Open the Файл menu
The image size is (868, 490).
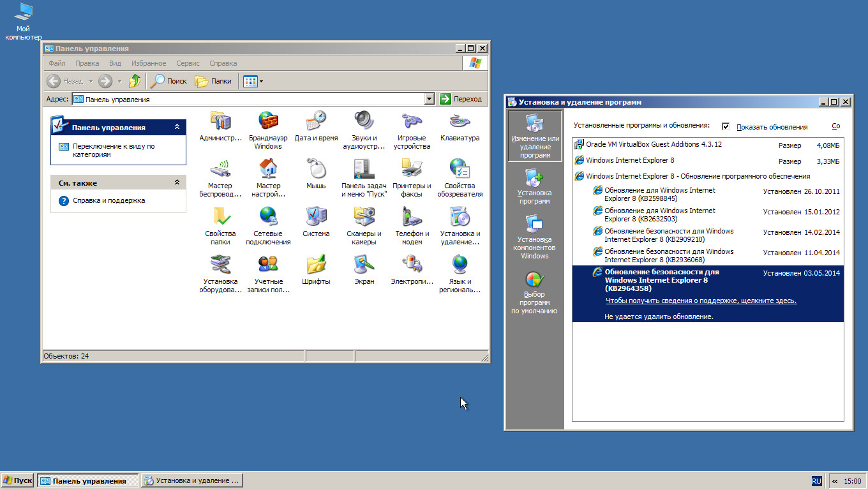[57, 63]
